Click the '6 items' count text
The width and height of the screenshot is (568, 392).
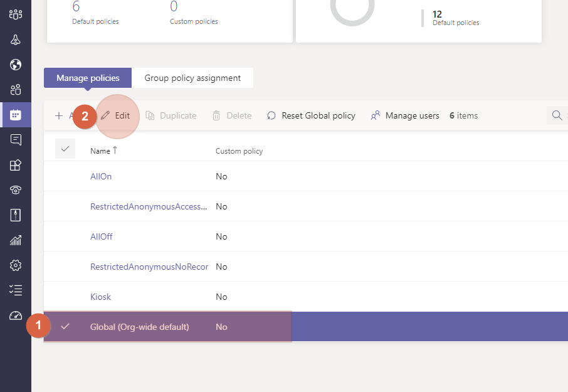(x=464, y=115)
